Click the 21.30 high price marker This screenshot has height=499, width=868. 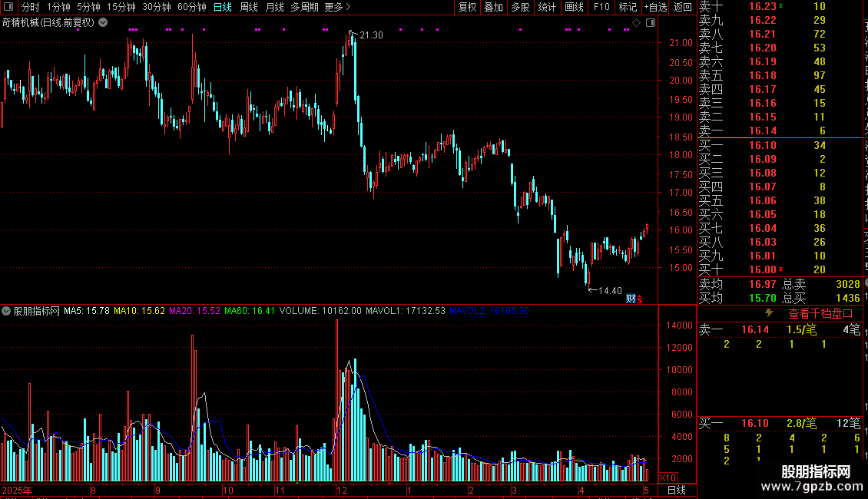(371, 35)
